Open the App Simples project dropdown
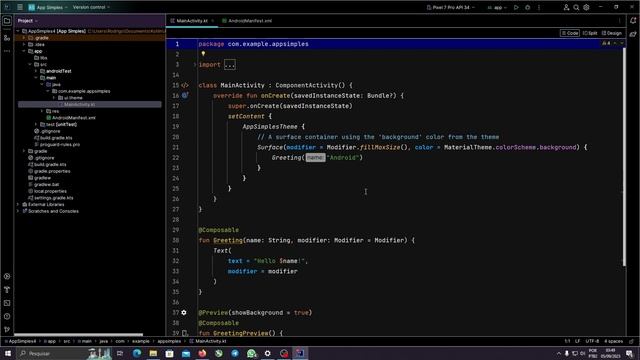 tap(47, 7)
